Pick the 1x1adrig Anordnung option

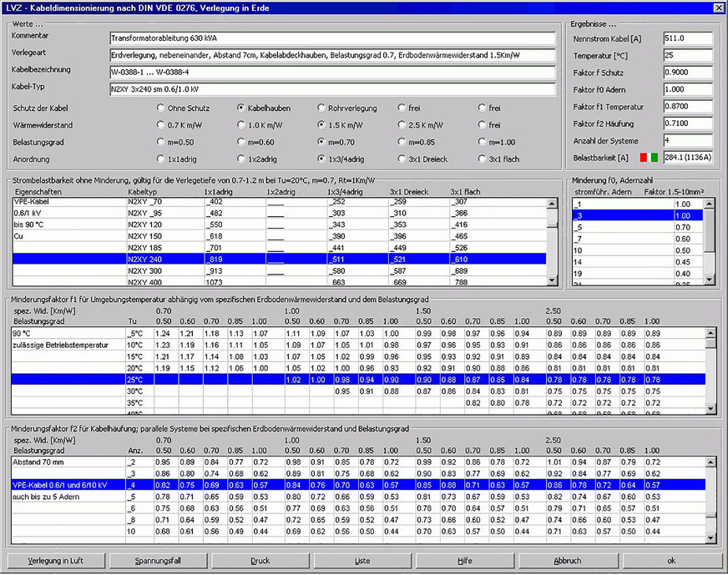click(x=161, y=159)
